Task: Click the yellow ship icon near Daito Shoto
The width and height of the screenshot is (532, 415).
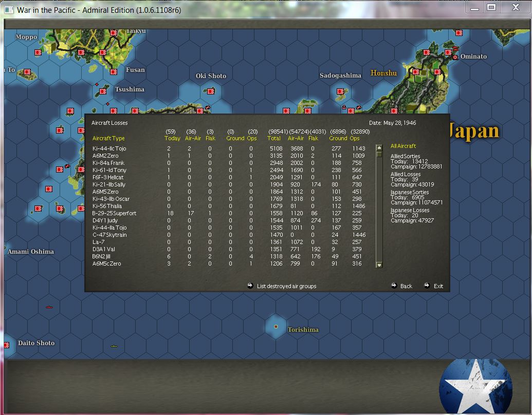Action: (x=114, y=346)
